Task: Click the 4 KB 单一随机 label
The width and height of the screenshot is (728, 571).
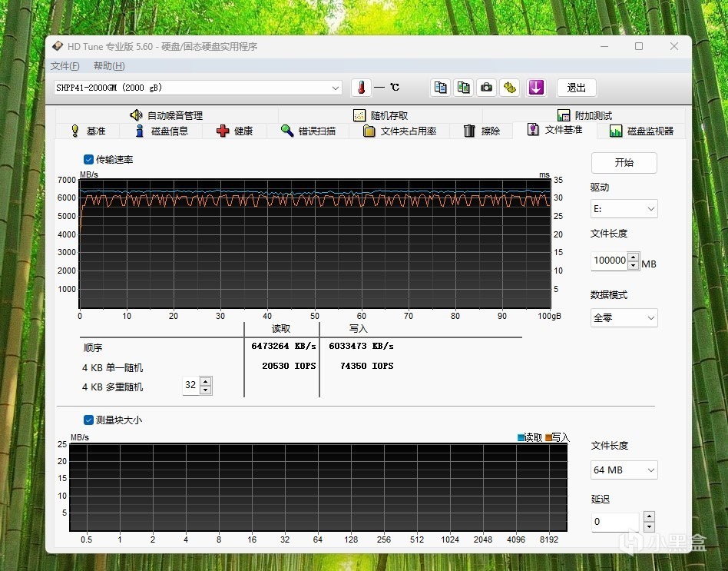Action: [112, 367]
